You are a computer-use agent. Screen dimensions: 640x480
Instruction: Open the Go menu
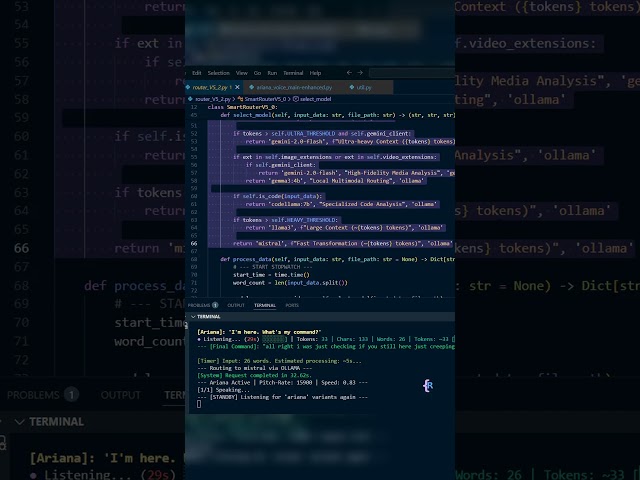pyautogui.click(x=257, y=73)
